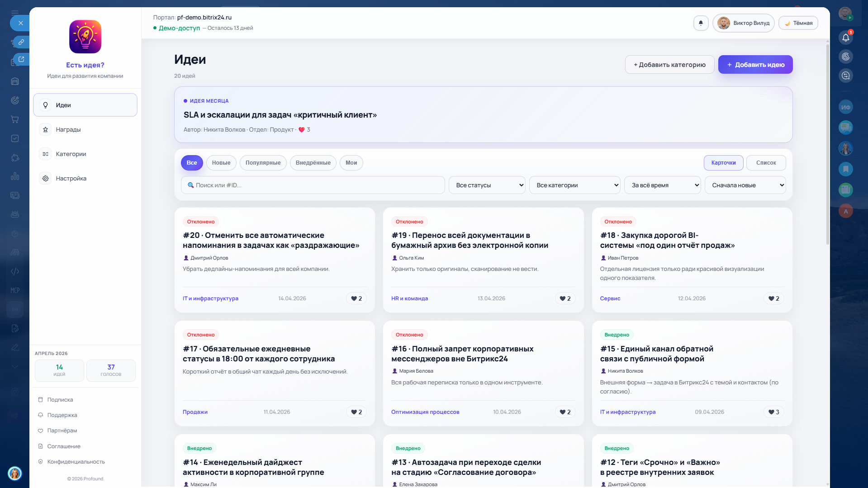
Task: Open the Все категории dropdown
Action: (x=574, y=185)
